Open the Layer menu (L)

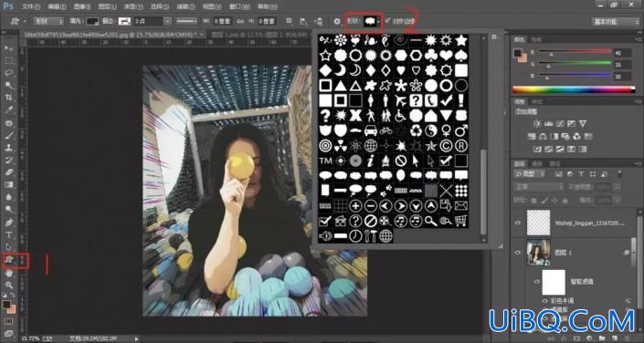tap(107, 6)
